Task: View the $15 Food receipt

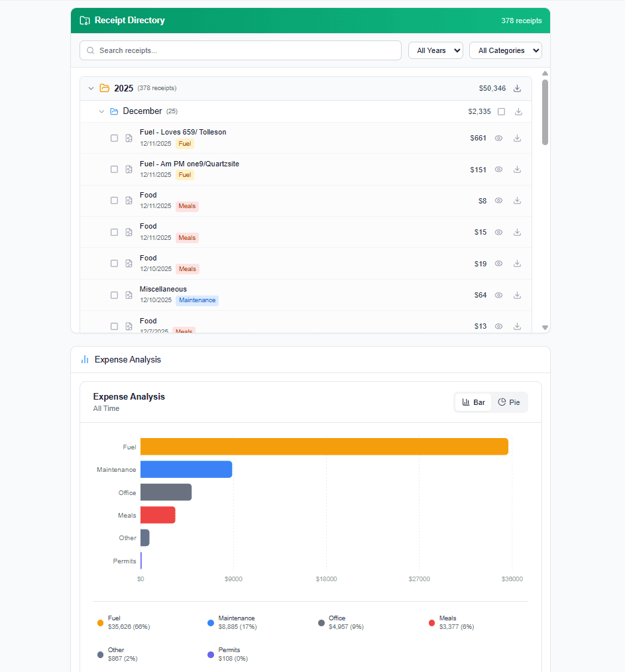Action: 498,232
